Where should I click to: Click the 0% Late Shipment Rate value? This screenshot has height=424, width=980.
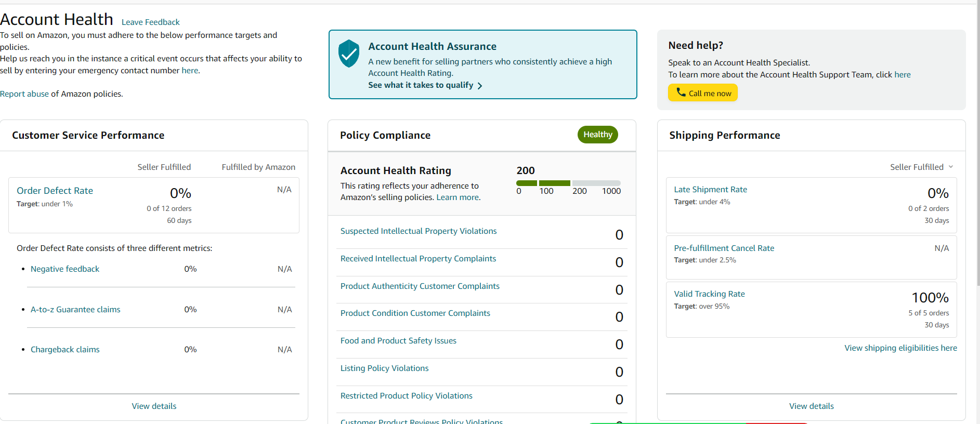938,193
